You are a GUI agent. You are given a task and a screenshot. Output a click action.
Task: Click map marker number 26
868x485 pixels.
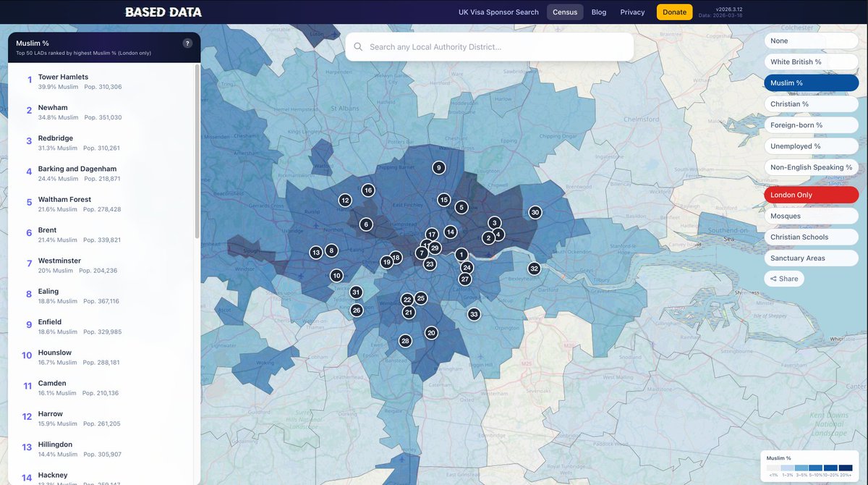tap(357, 311)
